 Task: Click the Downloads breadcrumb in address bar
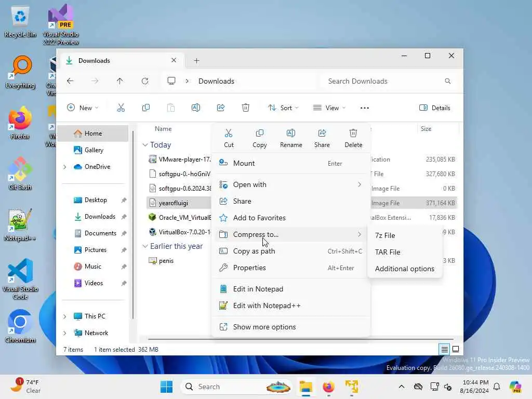click(217, 81)
